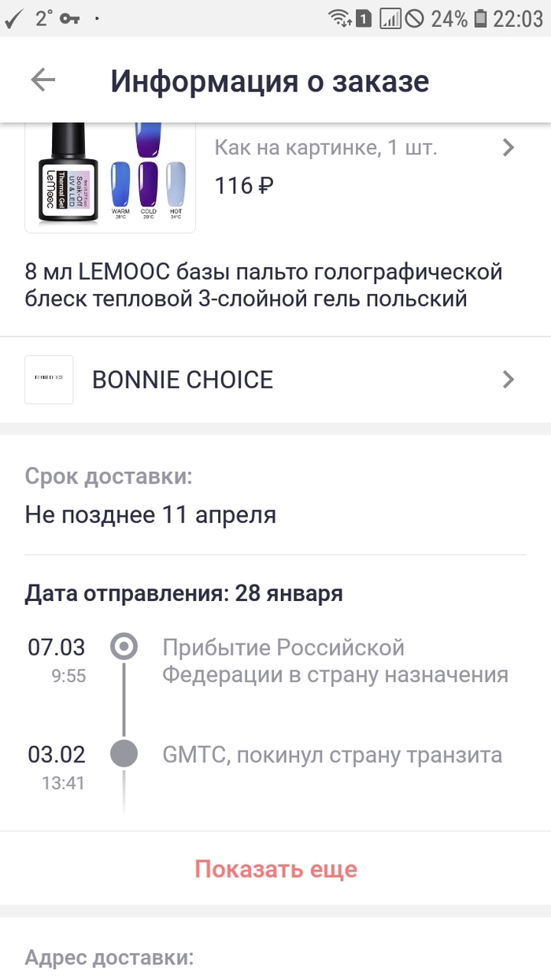Tap the Wi-Fi status bar icon
Viewport: 551px width, 980px height.
click(339, 18)
